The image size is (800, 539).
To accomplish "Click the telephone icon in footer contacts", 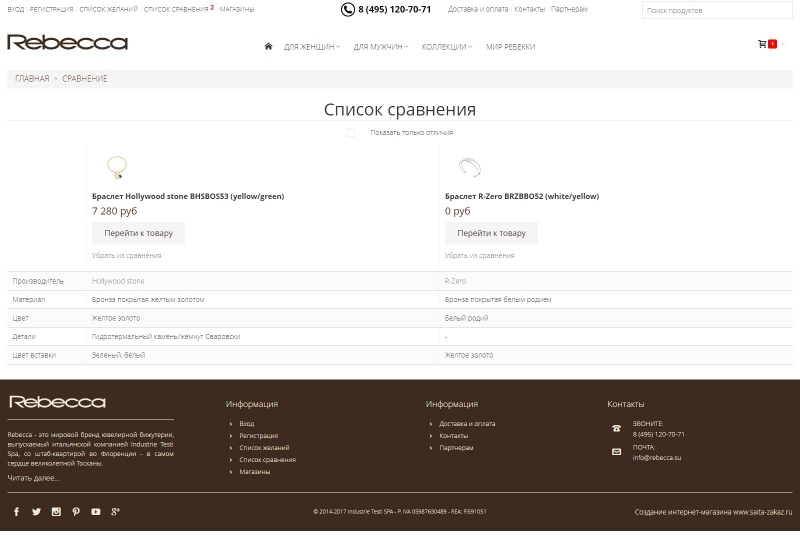I will point(616,428).
